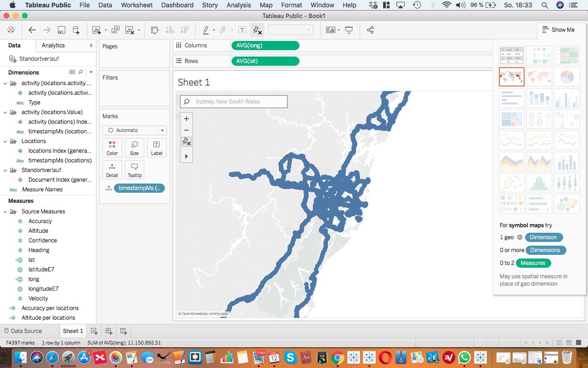Click the Save icon in toolbar
Image resolution: width=588 pixels, height=368 pixels.
[x=61, y=30]
